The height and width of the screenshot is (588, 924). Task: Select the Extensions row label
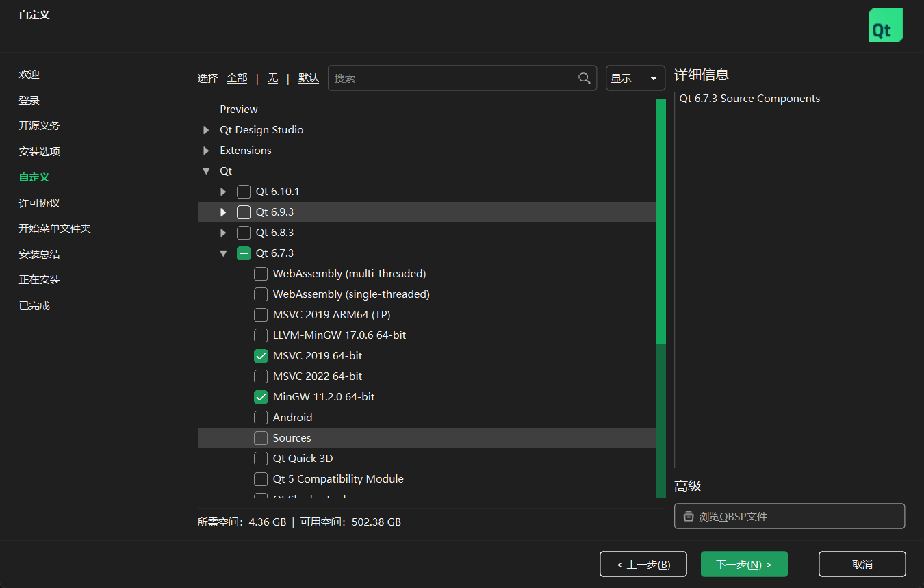[246, 151]
